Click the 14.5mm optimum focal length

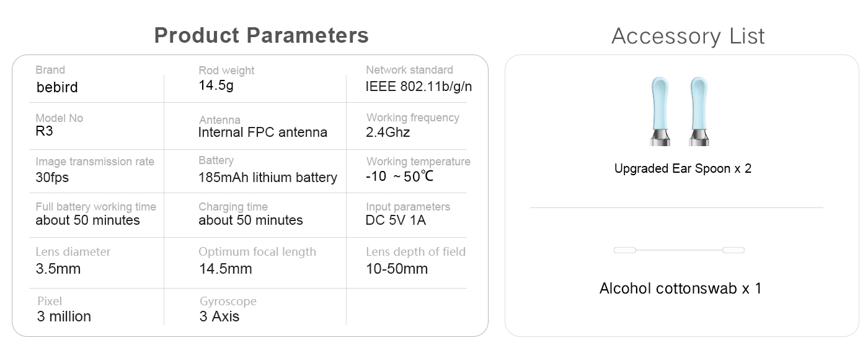coord(225,269)
